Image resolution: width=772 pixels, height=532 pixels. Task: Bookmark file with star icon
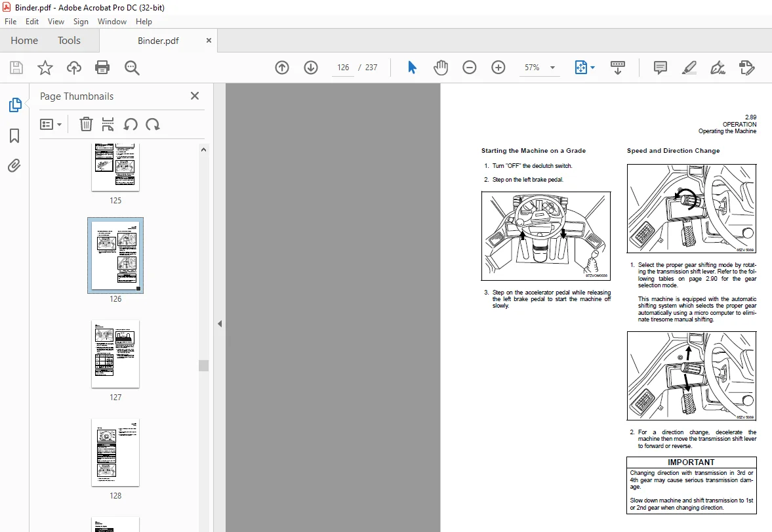[x=45, y=68]
